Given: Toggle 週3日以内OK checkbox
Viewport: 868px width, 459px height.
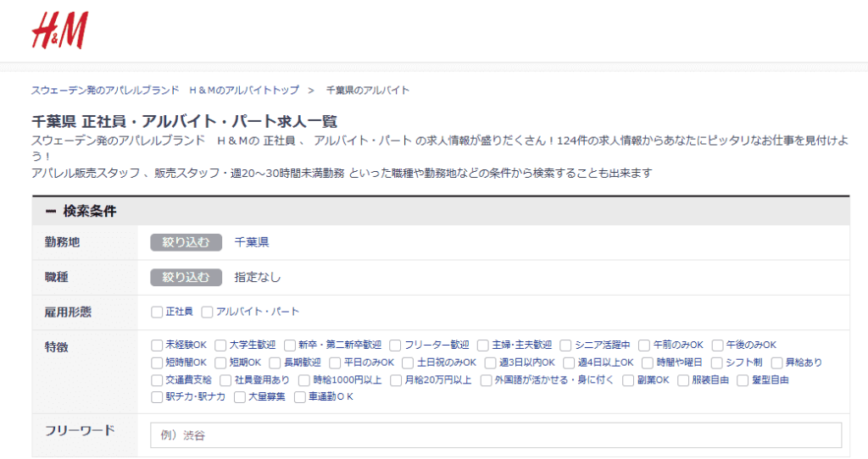Looking at the screenshot, I should click(x=490, y=362).
